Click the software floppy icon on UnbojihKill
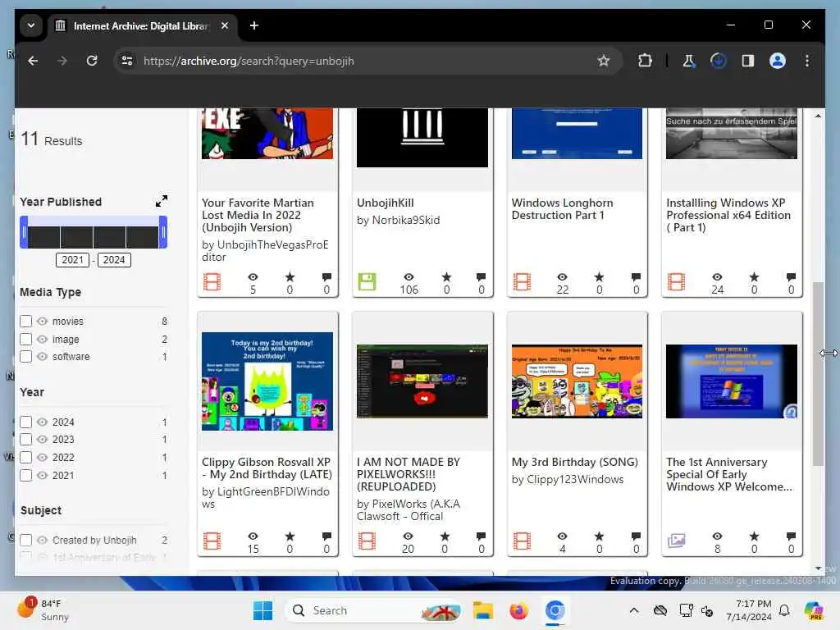Viewport: 840px width, 630px height. click(x=367, y=282)
